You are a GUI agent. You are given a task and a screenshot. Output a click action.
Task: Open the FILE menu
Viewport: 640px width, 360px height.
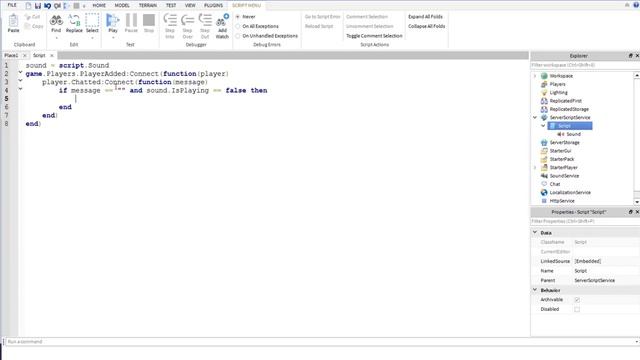pyautogui.click(x=12, y=5)
